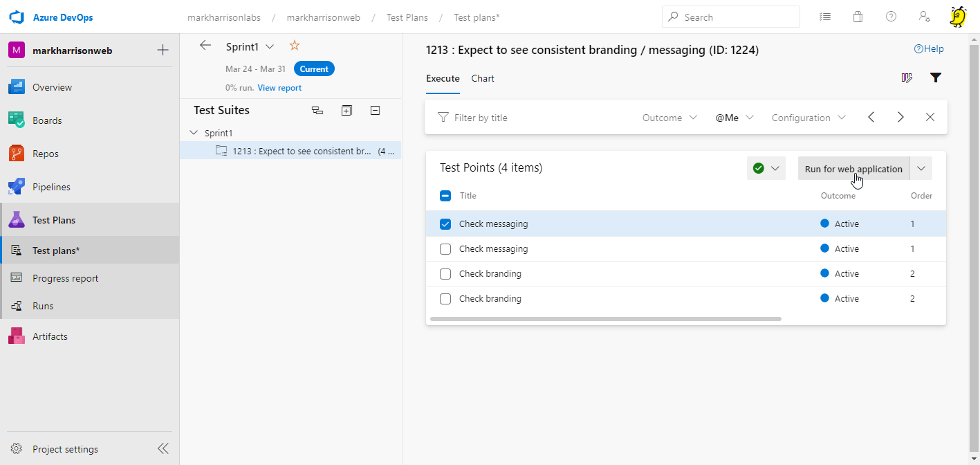Open the marketplace shopping bag icon
Screen dimensions: 980x465
[x=858, y=17]
